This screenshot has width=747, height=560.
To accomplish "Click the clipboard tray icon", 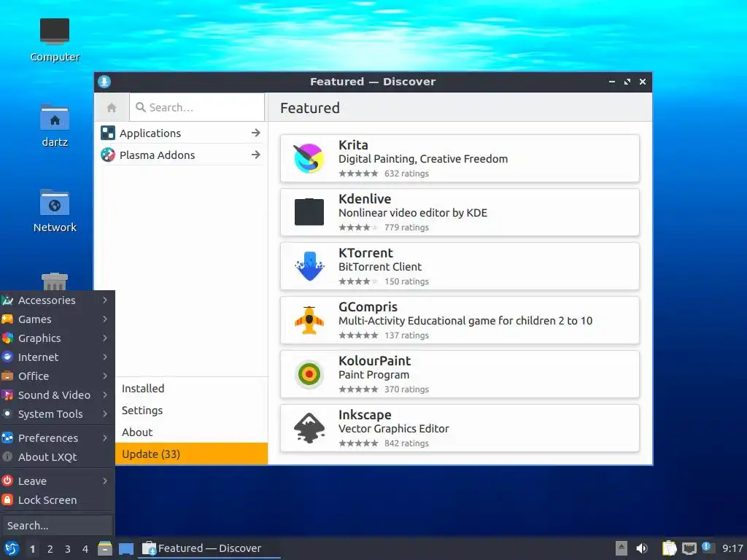I will point(670,548).
